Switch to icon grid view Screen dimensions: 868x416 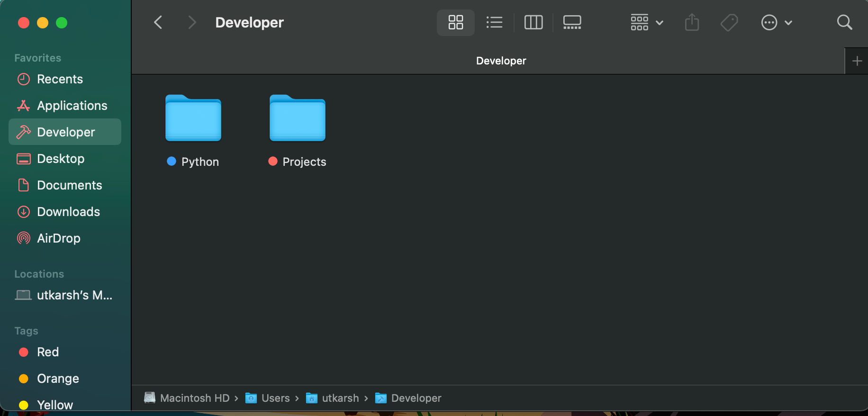[x=455, y=22]
